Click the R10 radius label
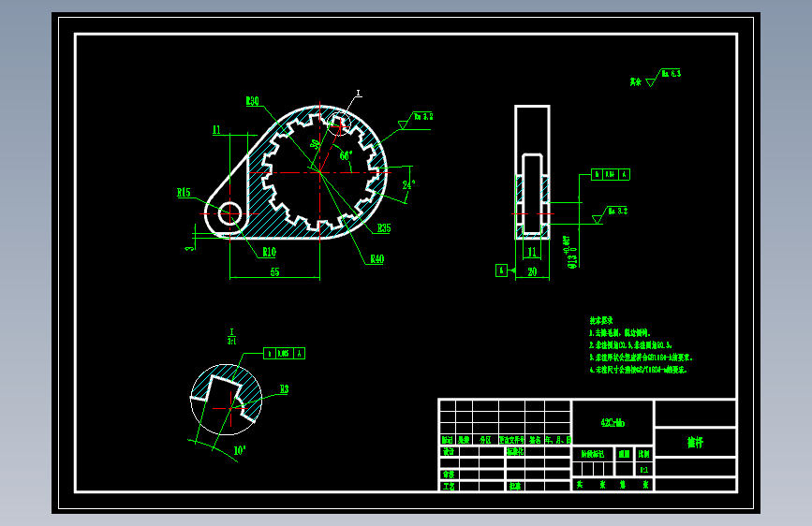 point(270,252)
